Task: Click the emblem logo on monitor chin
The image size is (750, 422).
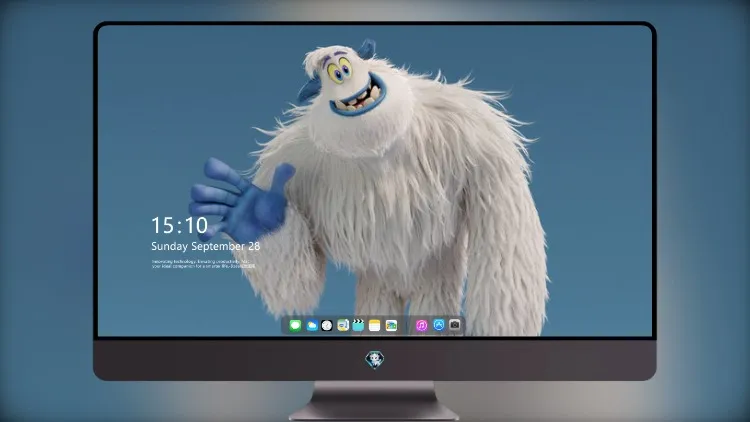Action: [375, 360]
